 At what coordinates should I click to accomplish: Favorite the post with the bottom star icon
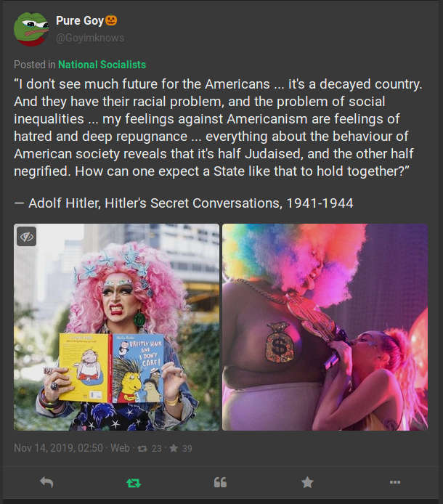pyautogui.click(x=307, y=482)
